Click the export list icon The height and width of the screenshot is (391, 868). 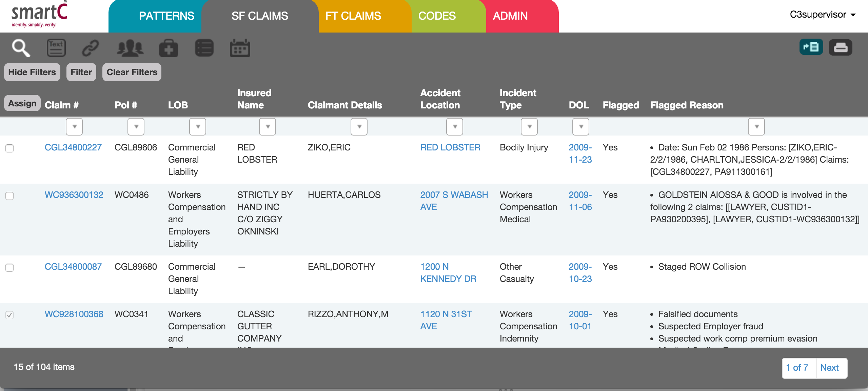coord(811,47)
